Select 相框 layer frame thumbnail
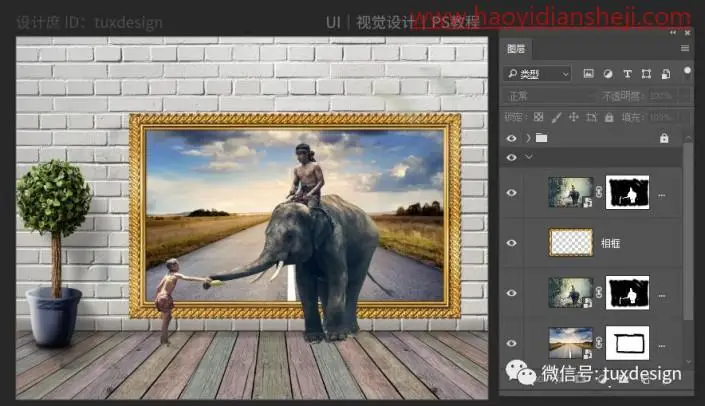 coord(571,242)
